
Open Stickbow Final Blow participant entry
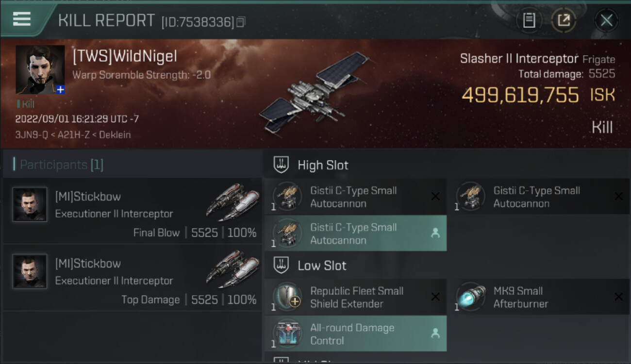[x=133, y=211]
